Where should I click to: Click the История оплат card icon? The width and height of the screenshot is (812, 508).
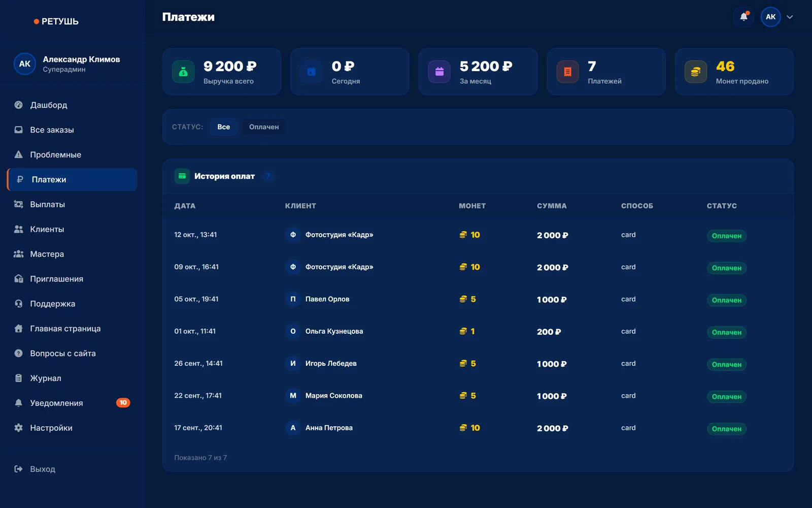pos(182,176)
